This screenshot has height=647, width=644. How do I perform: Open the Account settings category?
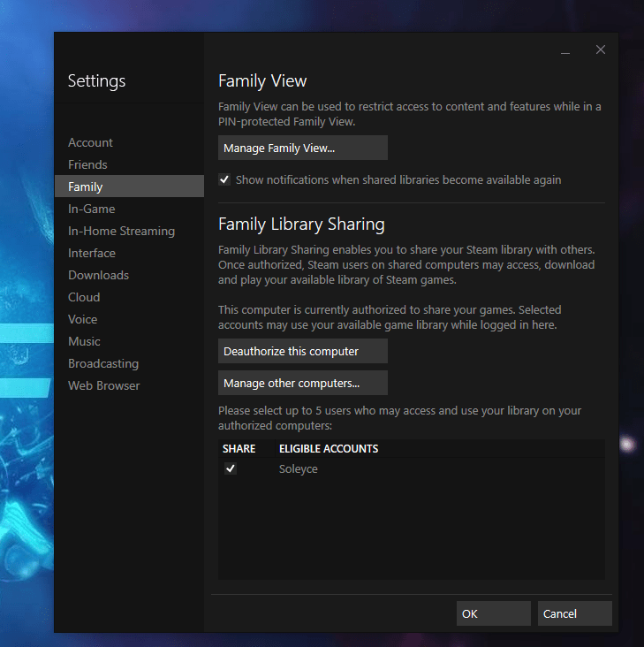90,142
